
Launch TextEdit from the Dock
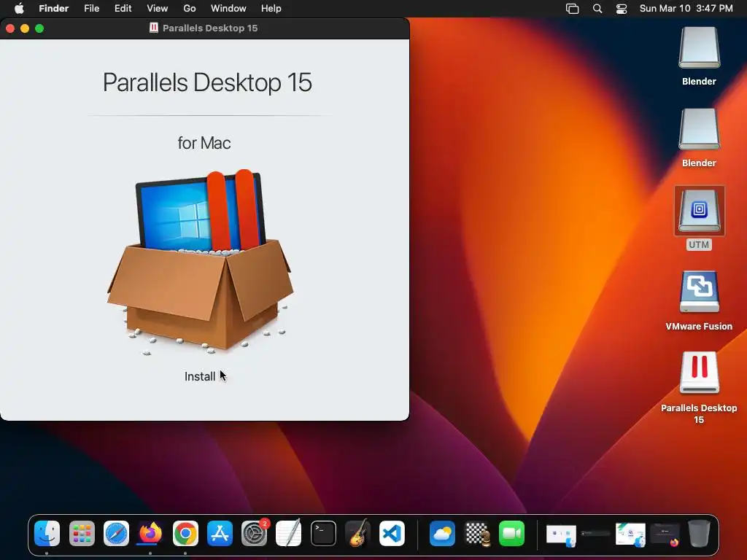[289, 533]
